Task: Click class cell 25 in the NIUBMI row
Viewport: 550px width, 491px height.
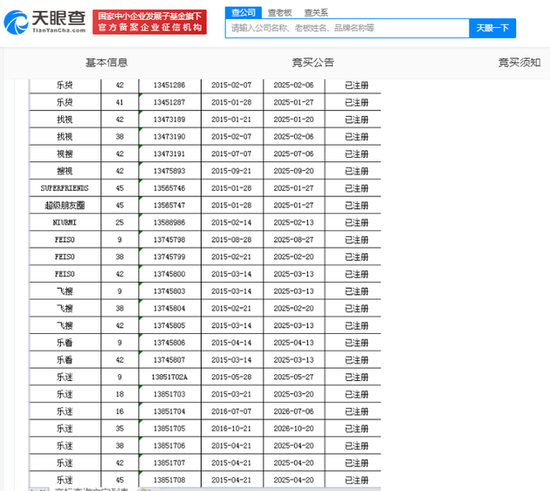Action: pos(120,223)
